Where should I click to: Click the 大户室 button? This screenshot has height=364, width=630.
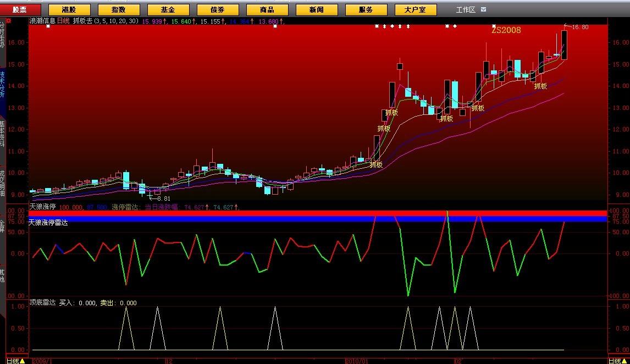[x=415, y=10]
